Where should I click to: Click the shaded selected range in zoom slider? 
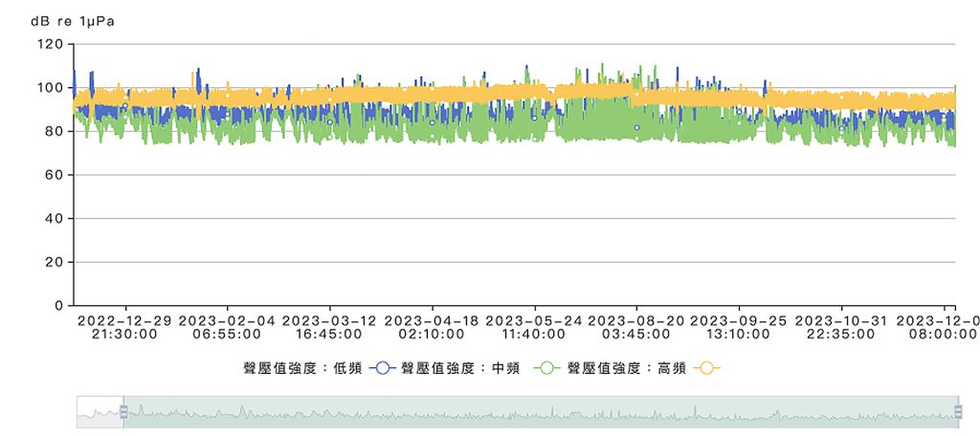(x=541, y=412)
